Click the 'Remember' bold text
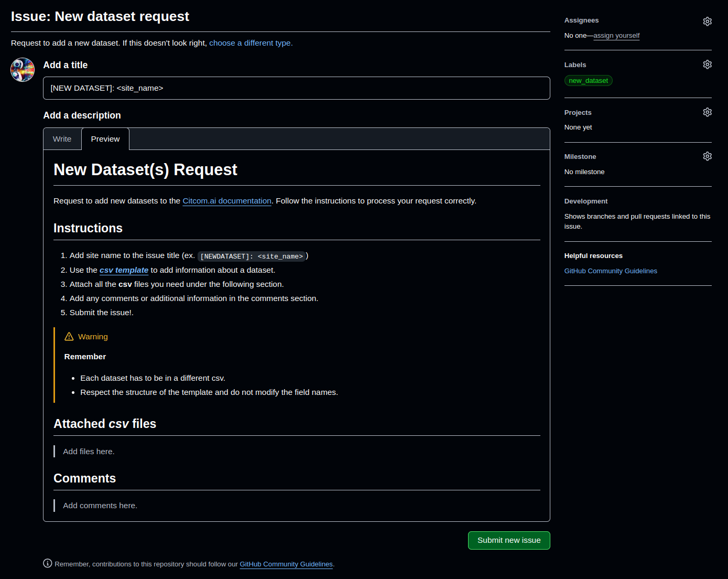Viewport: 728px width, 579px height. click(x=85, y=357)
